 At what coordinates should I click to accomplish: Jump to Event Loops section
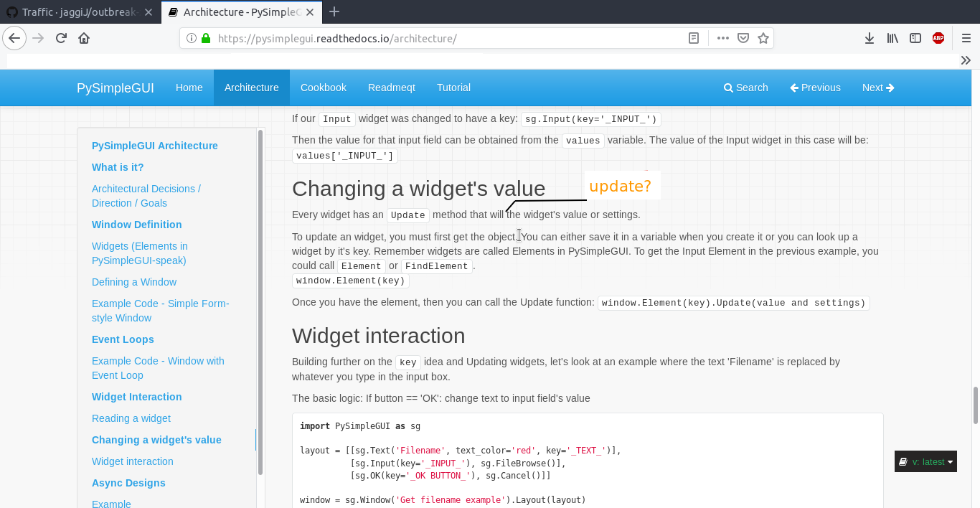coord(123,339)
